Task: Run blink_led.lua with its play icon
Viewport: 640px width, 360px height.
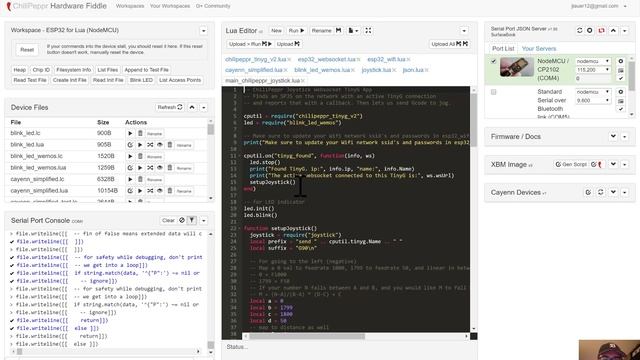Action: (x=140, y=145)
